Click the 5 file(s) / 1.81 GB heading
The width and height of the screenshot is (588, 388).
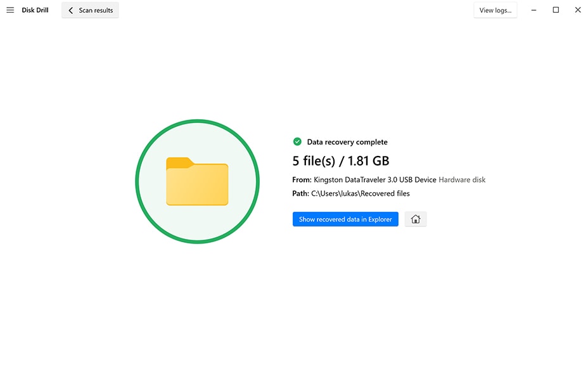(341, 161)
